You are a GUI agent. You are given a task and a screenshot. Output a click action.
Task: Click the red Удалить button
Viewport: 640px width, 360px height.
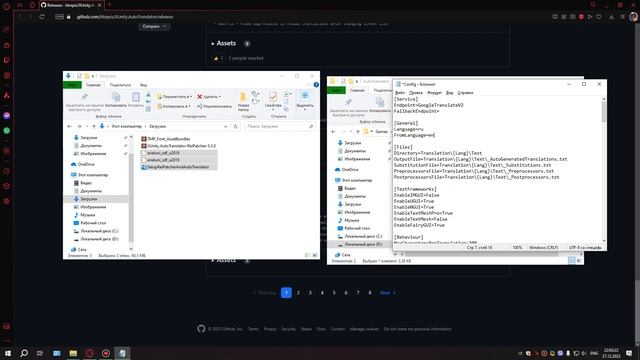coord(209,97)
